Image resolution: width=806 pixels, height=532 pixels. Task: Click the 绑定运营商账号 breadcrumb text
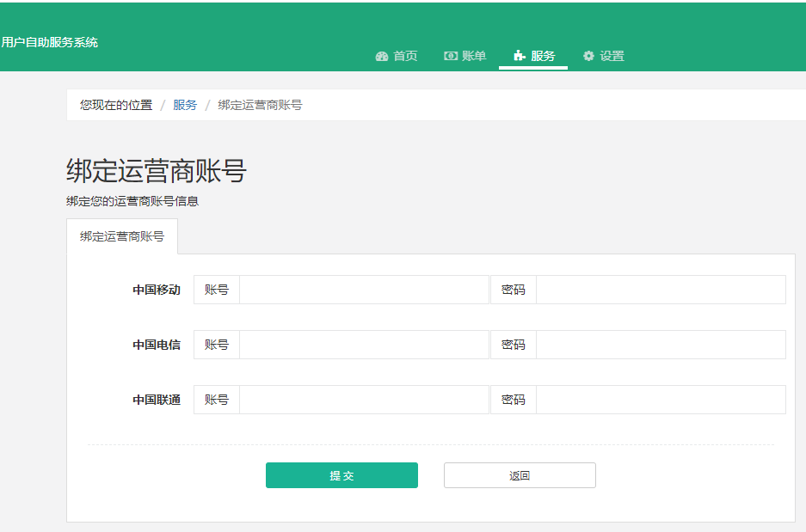[x=260, y=105]
